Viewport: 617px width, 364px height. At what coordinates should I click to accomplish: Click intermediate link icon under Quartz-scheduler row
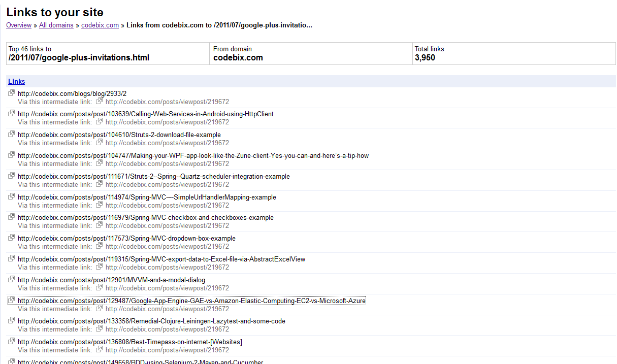pyautogui.click(x=100, y=184)
